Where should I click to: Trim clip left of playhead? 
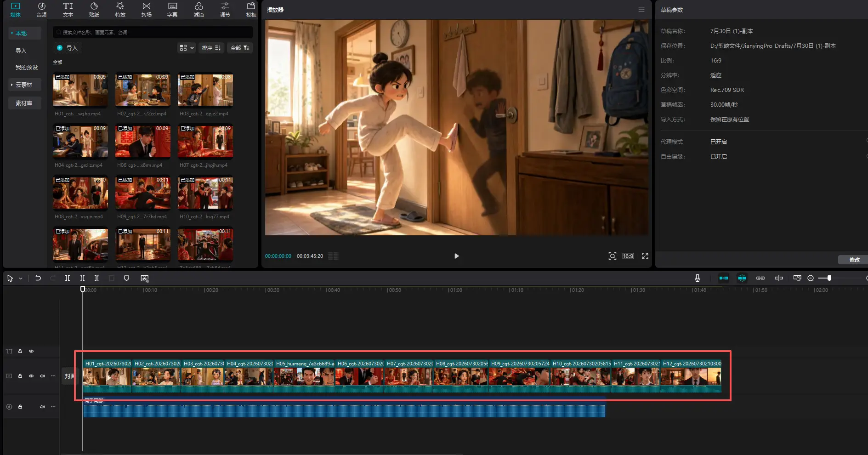click(x=82, y=278)
